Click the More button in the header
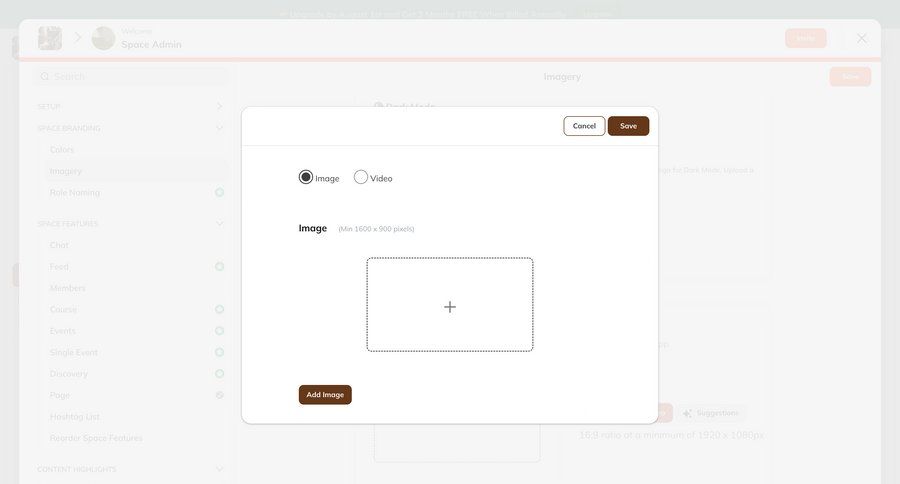 click(x=805, y=38)
